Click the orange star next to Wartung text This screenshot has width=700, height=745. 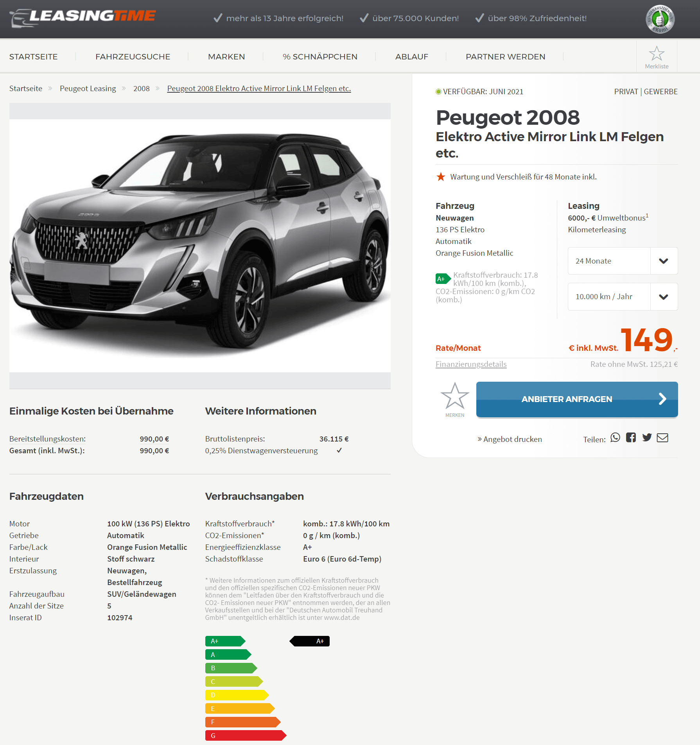tap(441, 177)
